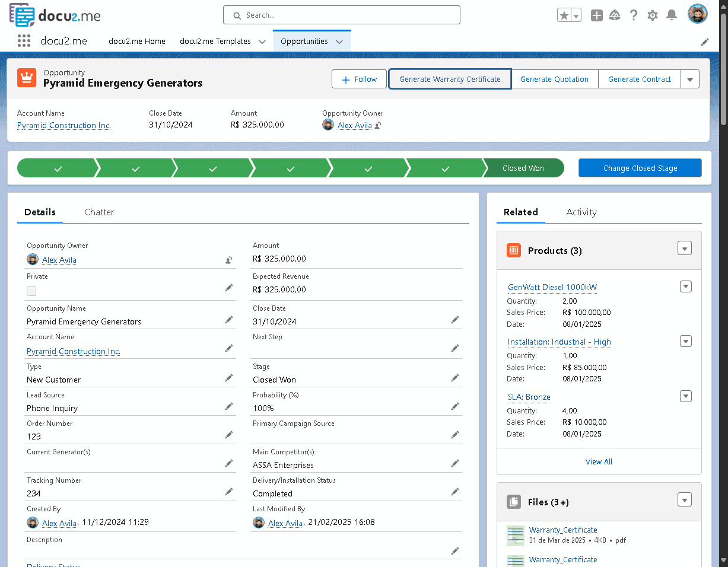This screenshot has width=728, height=567.
Task: Click change owner icon in Details Opportunity Owner field
Action: pos(229,260)
